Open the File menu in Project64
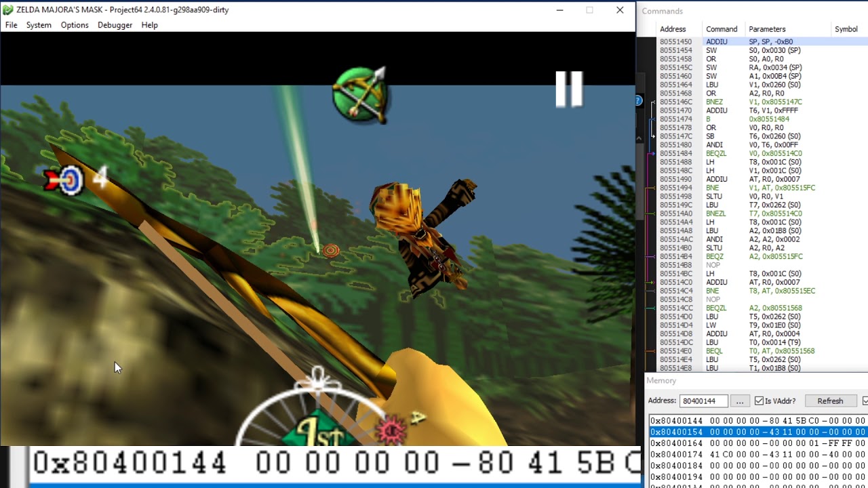This screenshot has height=488, width=868. click(x=12, y=25)
